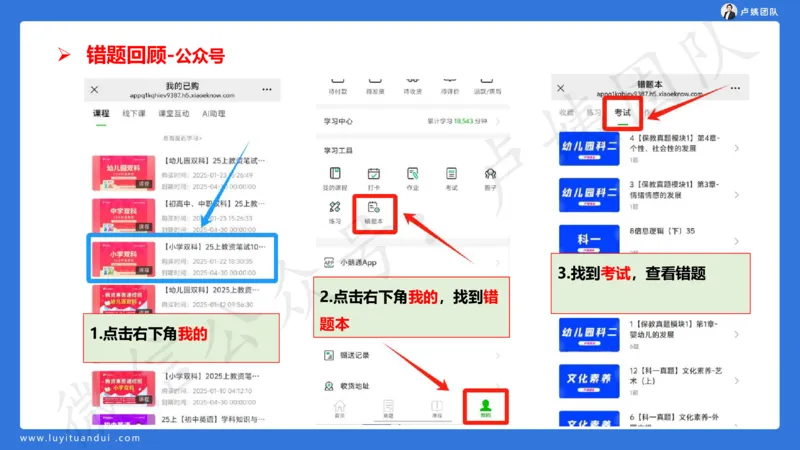
Task: Tap the 首页 home icon in bottom bar
Action: [x=339, y=407]
